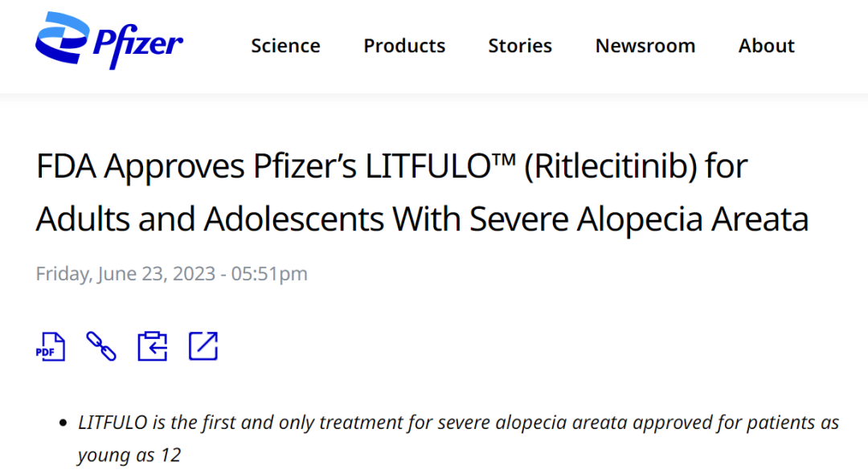868x470 pixels.
Task: Click the 05:51pm publication time
Action: pos(269,274)
